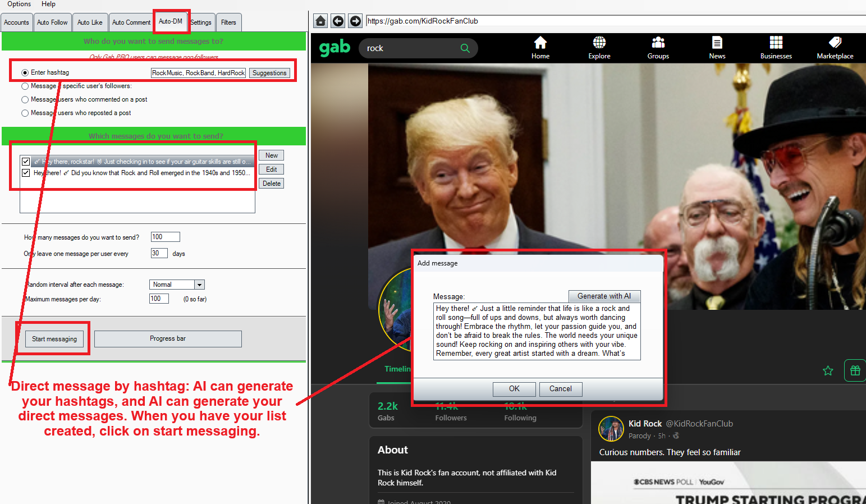Image resolution: width=866 pixels, height=504 pixels.
Task: Click Delete to remove selected message
Action: [x=272, y=184]
